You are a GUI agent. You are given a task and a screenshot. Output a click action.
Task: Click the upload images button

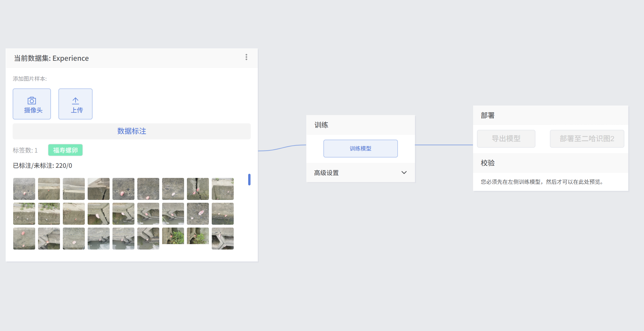tap(75, 104)
